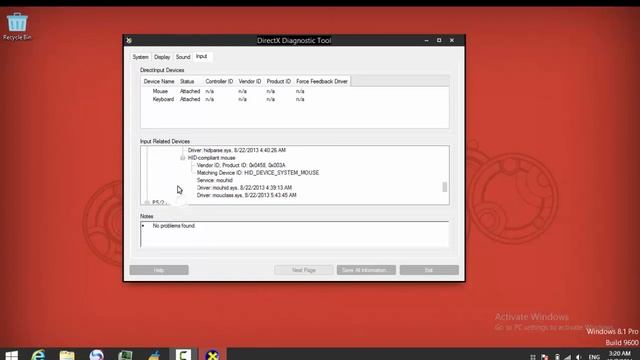Minimize the DirectX Diagnostic Tool window
The image size is (640, 360).
(427, 40)
